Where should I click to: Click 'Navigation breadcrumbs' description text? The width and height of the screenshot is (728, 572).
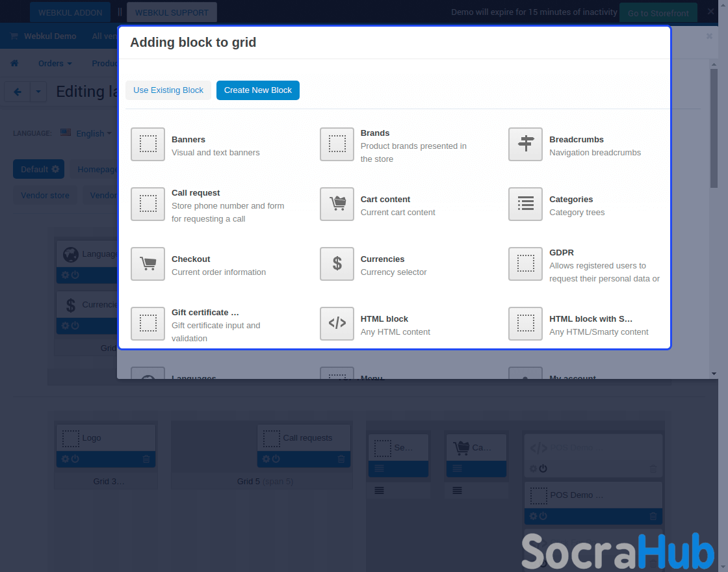point(595,153)
